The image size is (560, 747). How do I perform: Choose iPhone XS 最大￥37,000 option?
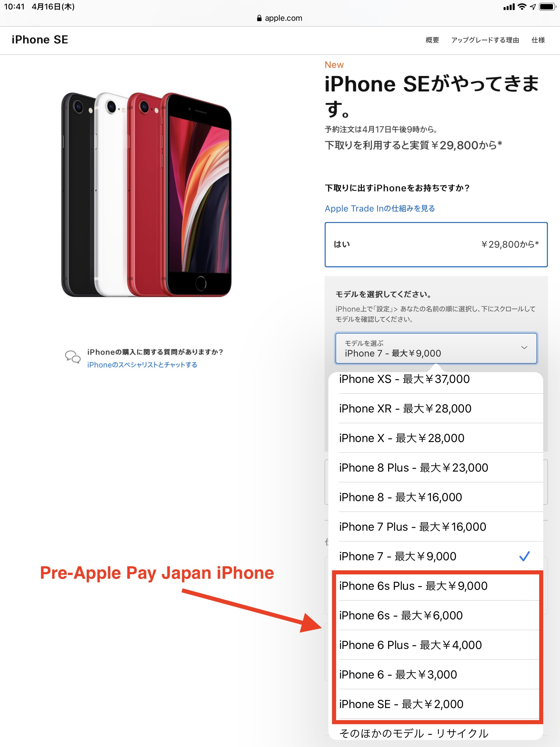click(x=436, y=379)
